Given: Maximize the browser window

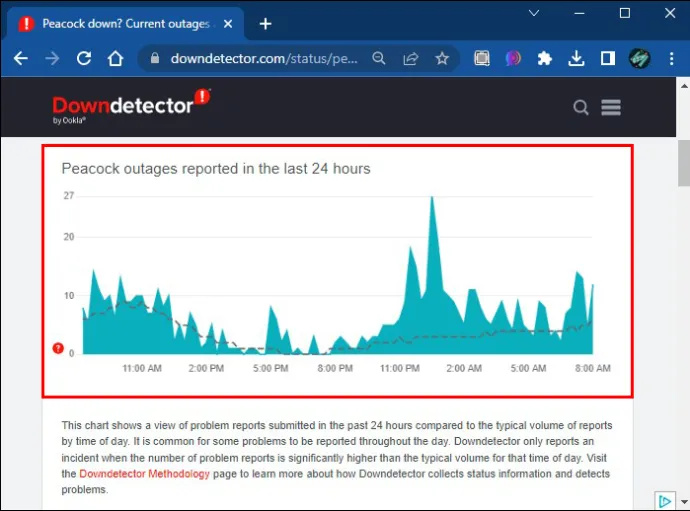Looking at the screenshot, I should point(625,13).
